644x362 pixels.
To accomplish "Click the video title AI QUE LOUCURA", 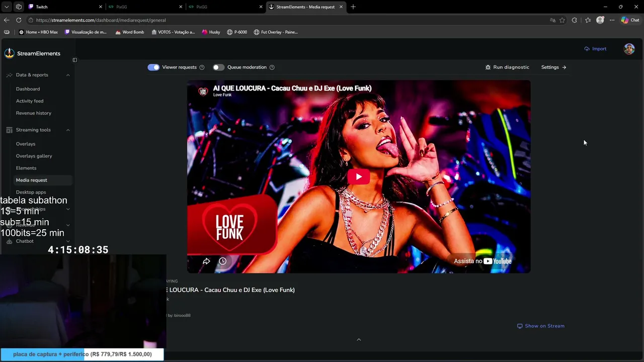I will pyautogui.click(x=292, y=88).
